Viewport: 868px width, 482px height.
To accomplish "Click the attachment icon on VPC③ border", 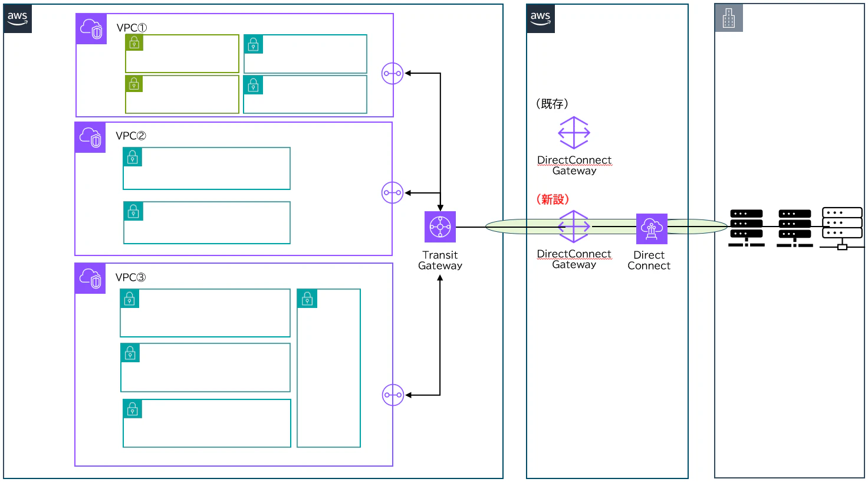I will [x=393, y=395].
